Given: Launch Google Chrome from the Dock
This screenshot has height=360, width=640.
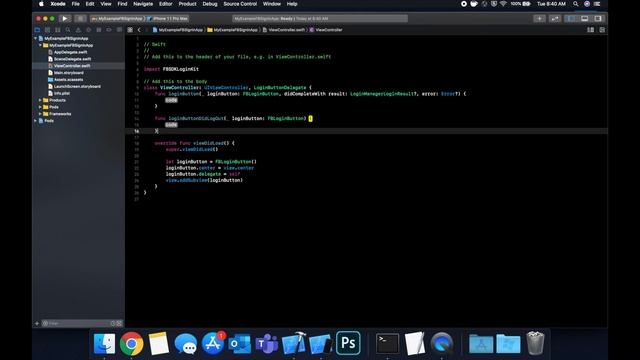Looking at the screenshot, I should 131,343.
